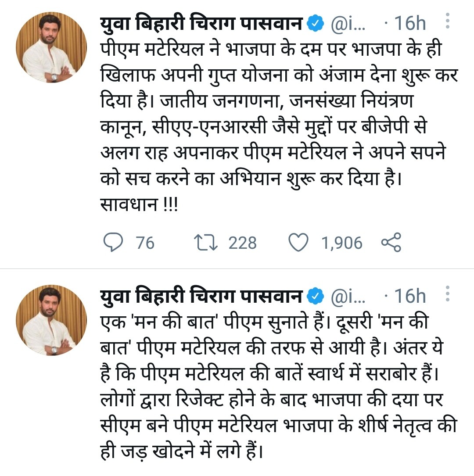Open युवा बिहारी चिराग पासवान name on सावधान tweet

click(x=201, y=23)
